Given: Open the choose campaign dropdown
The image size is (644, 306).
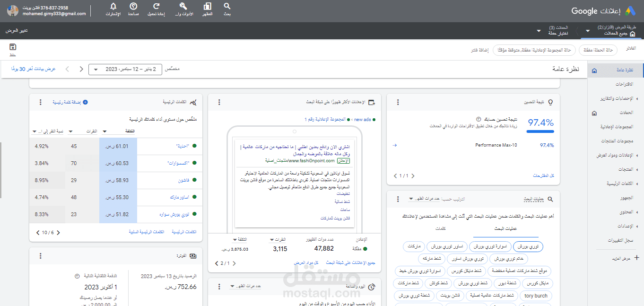Looking at the screenshot, I should tap(539, 31).
